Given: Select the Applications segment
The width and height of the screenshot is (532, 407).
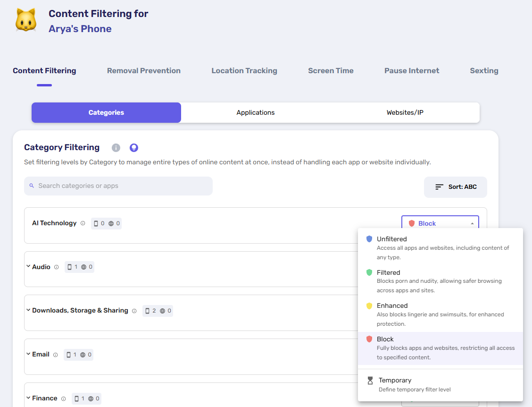Looking at the screenshot, I should [x=256, y=112].
